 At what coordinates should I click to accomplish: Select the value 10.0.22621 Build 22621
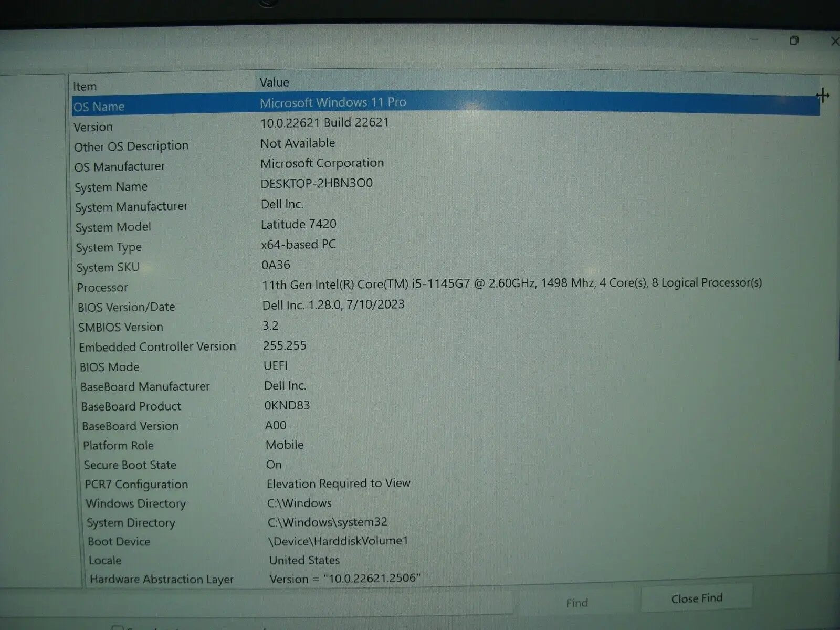click(324, 122)
